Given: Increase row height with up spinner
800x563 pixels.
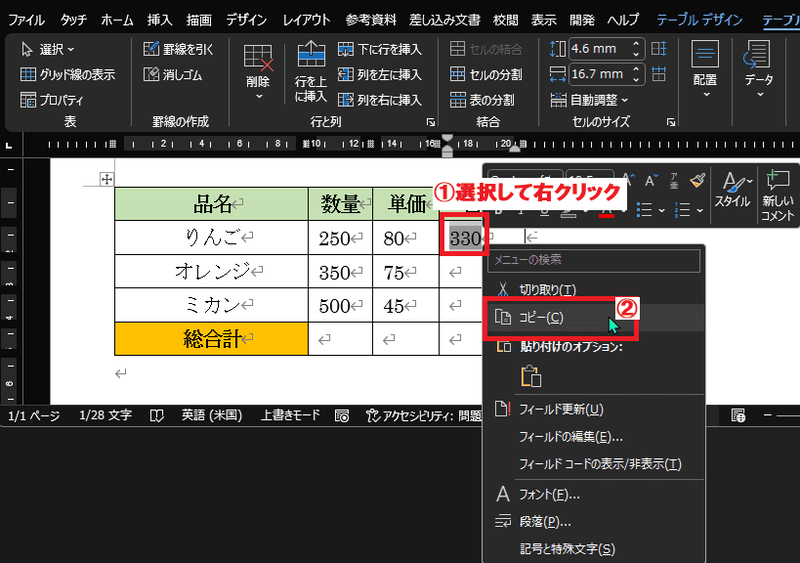Looking at the screenshot, I should click(636, 44).
